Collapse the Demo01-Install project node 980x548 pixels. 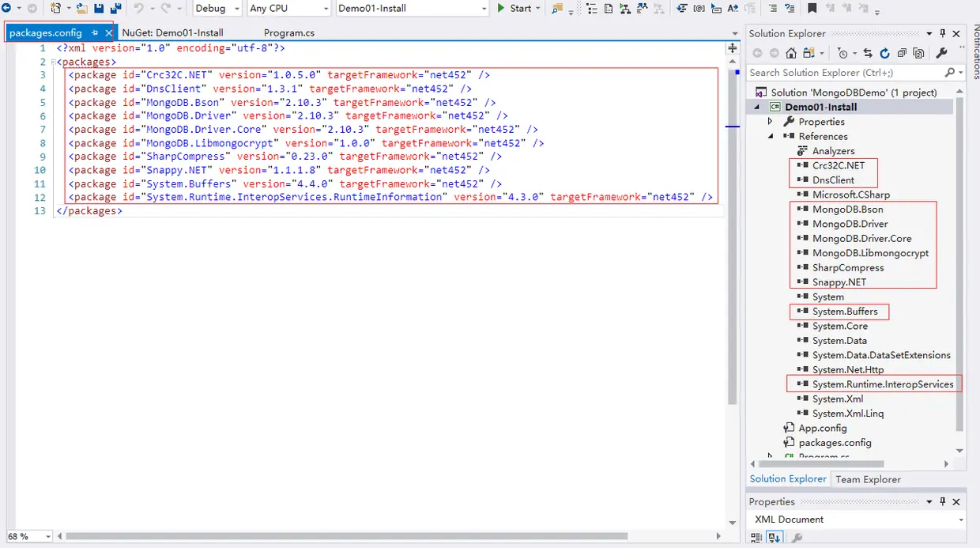click(x=757, y=107)
